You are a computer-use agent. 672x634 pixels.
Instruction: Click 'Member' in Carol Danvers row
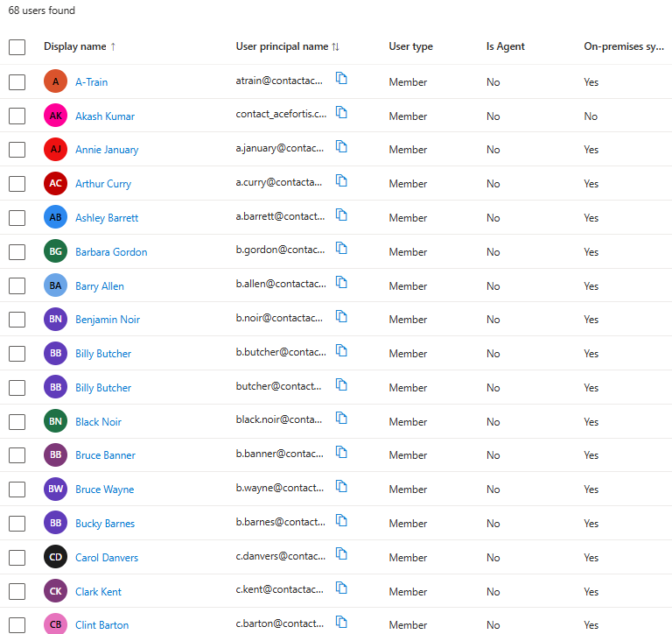coord(408,558)
